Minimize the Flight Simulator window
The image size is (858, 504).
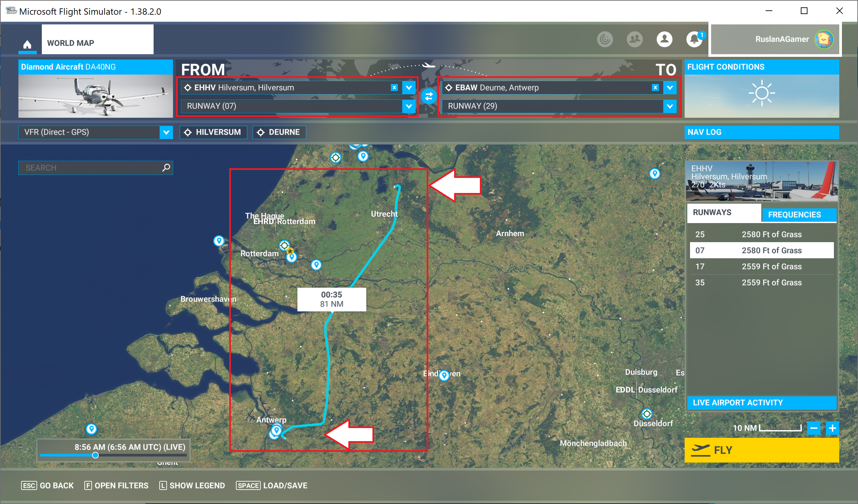pos(769,11)
